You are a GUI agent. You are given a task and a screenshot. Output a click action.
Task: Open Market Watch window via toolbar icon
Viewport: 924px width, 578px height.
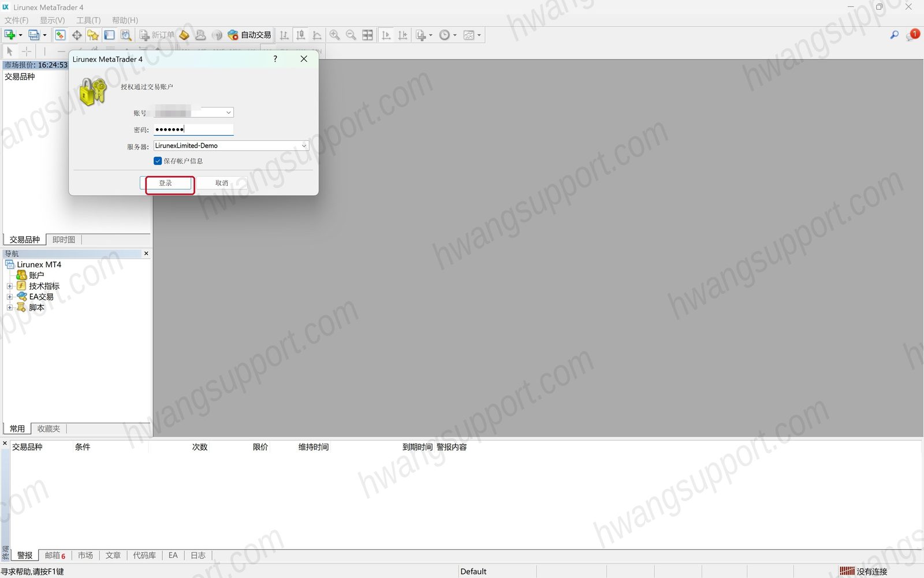(x=60, y=35)
